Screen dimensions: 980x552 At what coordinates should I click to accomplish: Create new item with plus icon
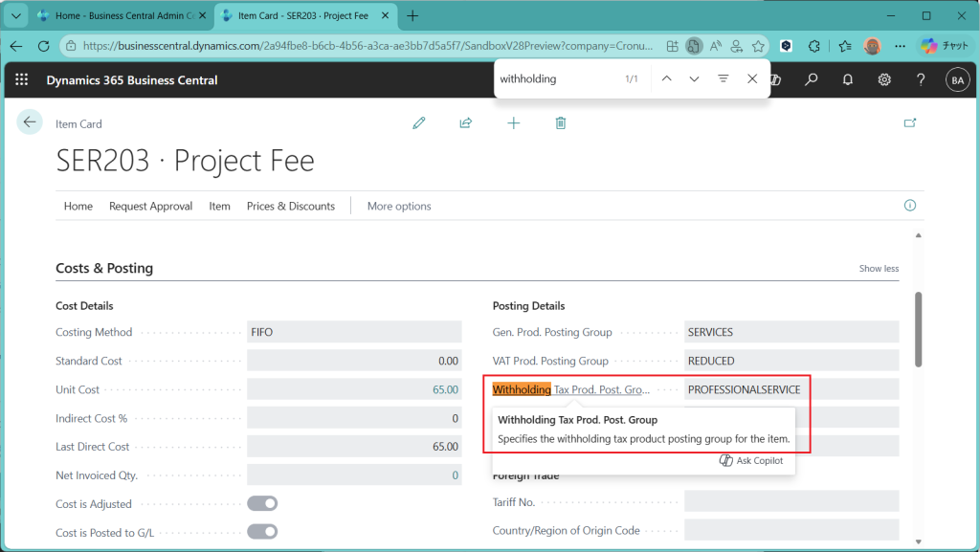click(x=513, y=123)
